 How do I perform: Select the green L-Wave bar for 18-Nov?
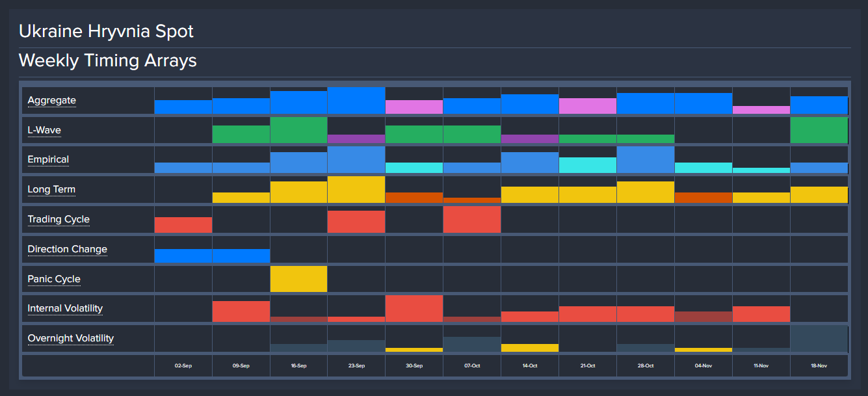pos(819,130)
